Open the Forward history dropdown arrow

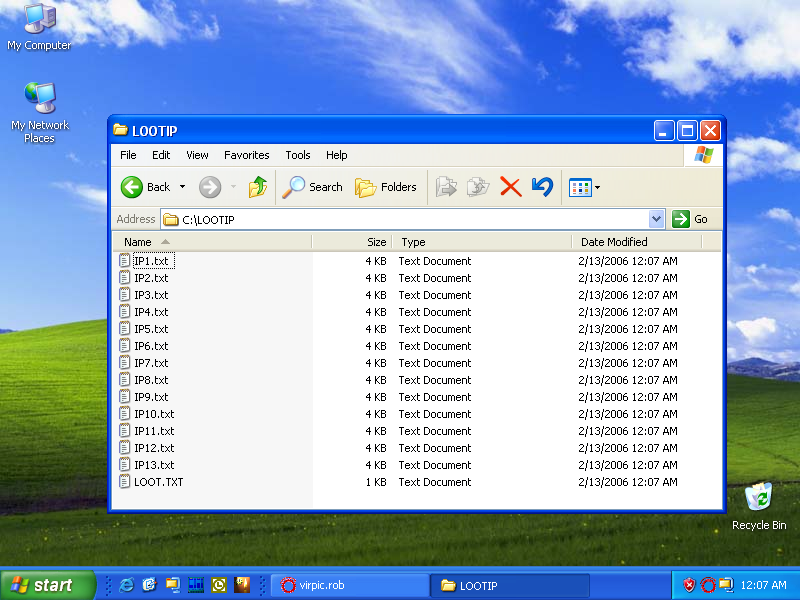point(234,187)
